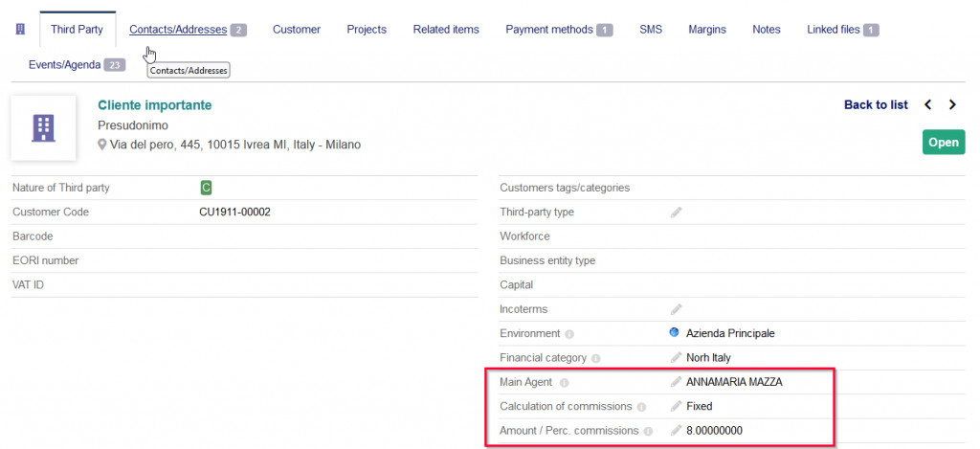The width and height of the screenshot is (980, 449).
Task: Switch to the Payment methods tab
Action: coord(549,30)
